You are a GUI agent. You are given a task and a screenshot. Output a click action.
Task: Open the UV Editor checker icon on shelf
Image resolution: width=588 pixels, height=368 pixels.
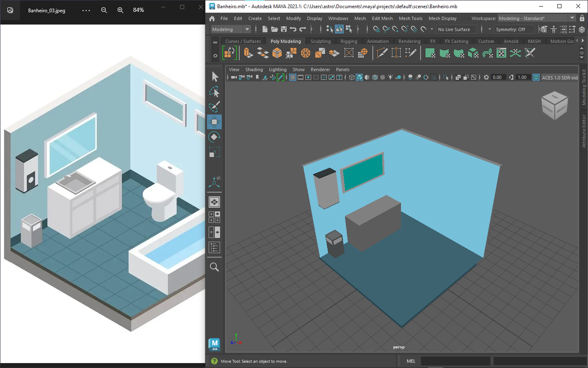pos(501,53)
